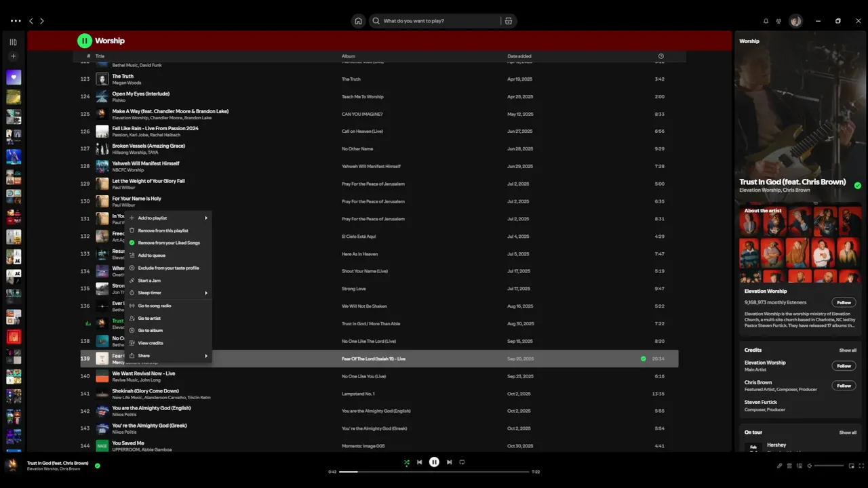Open album 'Lampstand No. 1'
Viewport: 868px width, 488px height.
pos(358,394)
